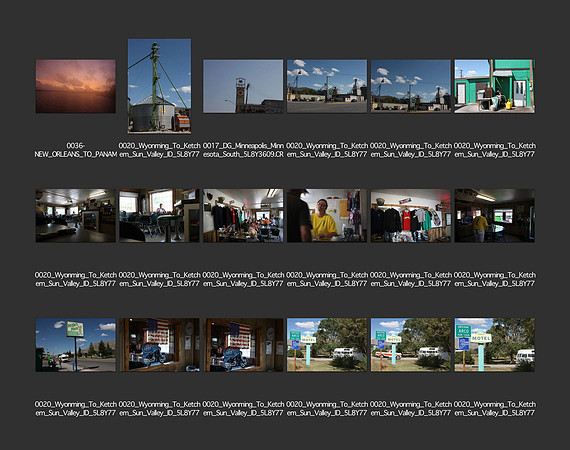Open the diner tables by window photo
570x450 pixels.
pyautogui.click(x=159, y=216)
